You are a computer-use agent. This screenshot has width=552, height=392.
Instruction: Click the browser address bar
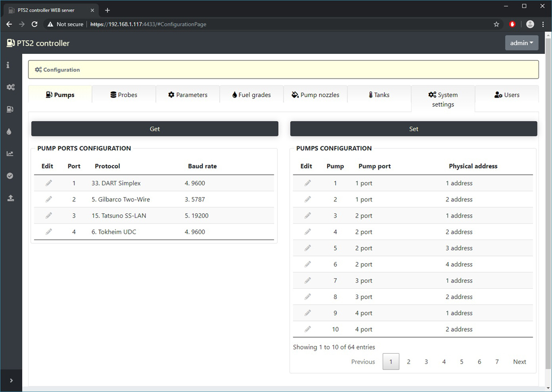(x=270, y=24)
